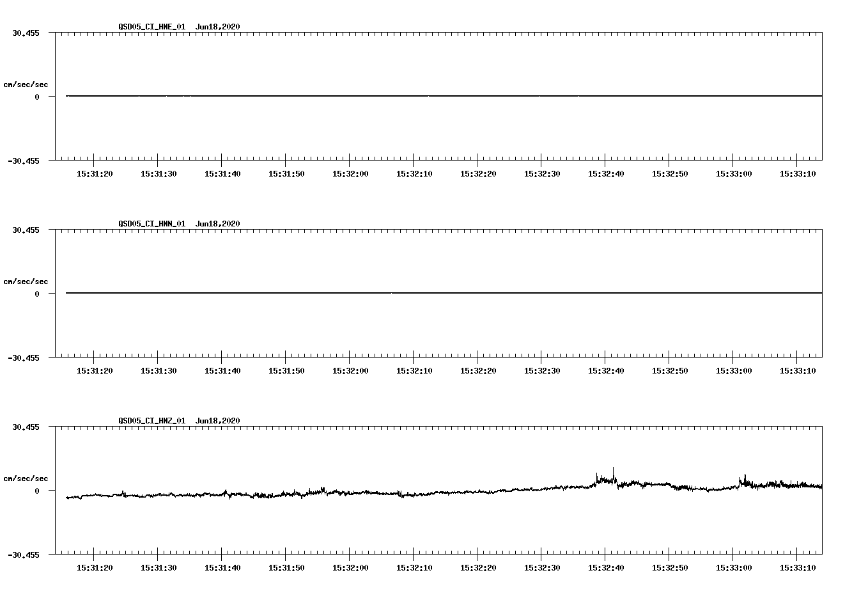Click the HNZ waveform spike just after 15:33:00

(745, 478)
